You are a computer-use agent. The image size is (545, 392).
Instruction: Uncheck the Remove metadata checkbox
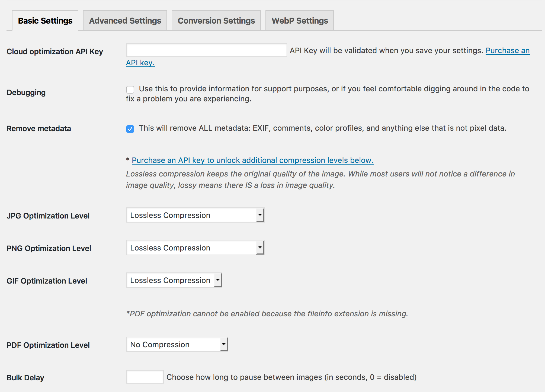[130, 129]
